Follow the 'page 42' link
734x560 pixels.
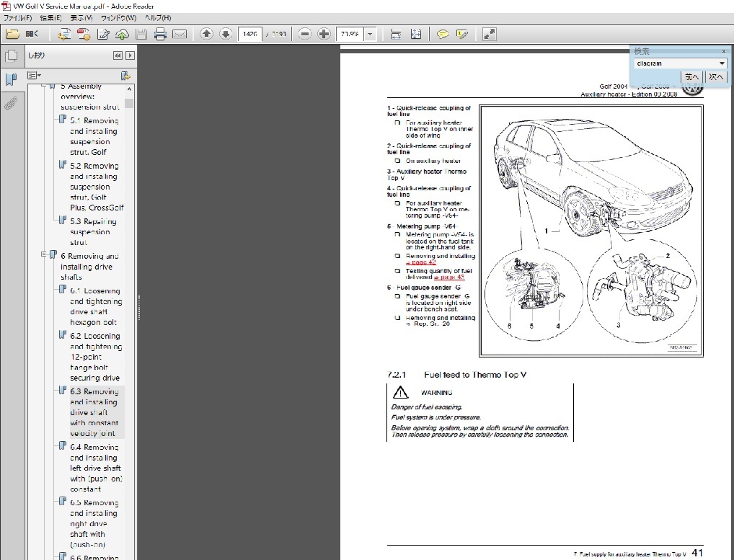421,262
